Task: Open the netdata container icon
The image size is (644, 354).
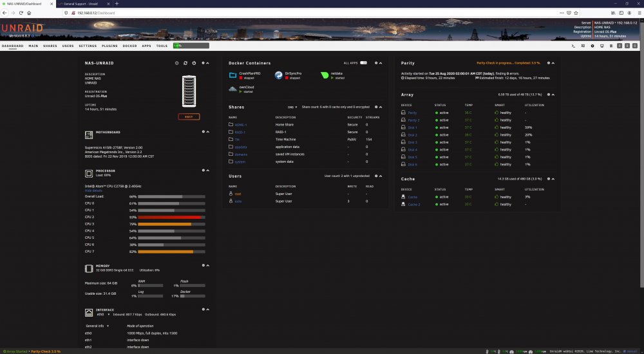Action: coord(325,75)
